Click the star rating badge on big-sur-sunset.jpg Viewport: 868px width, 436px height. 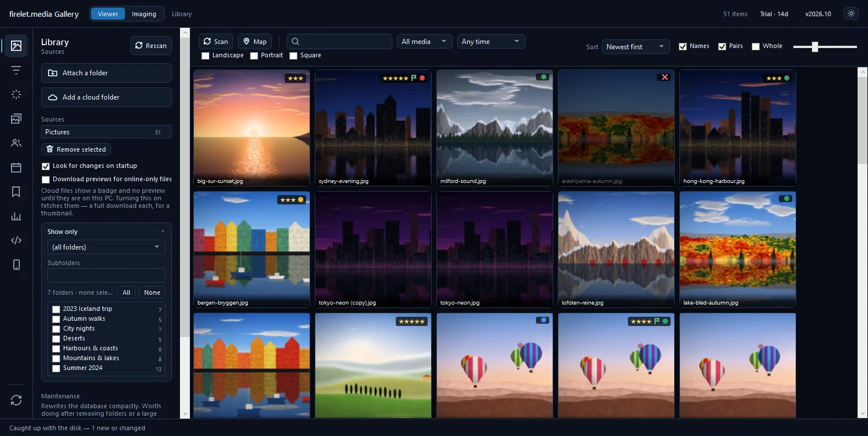pos(295,78)
